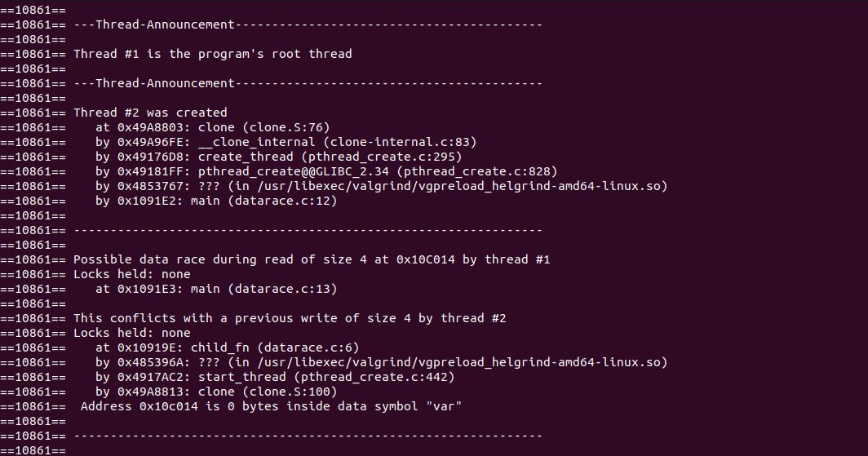Click the "main (datarace.c:13)" source reference
The height and width of the screenshot is (456, 868).
268,289
